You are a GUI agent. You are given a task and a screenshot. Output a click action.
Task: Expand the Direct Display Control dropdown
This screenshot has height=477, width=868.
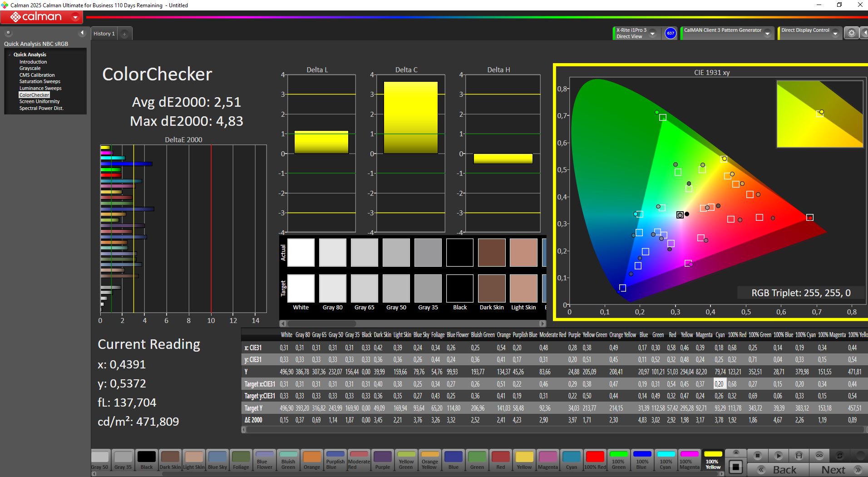pyautogui.click(x=835, y=34)
